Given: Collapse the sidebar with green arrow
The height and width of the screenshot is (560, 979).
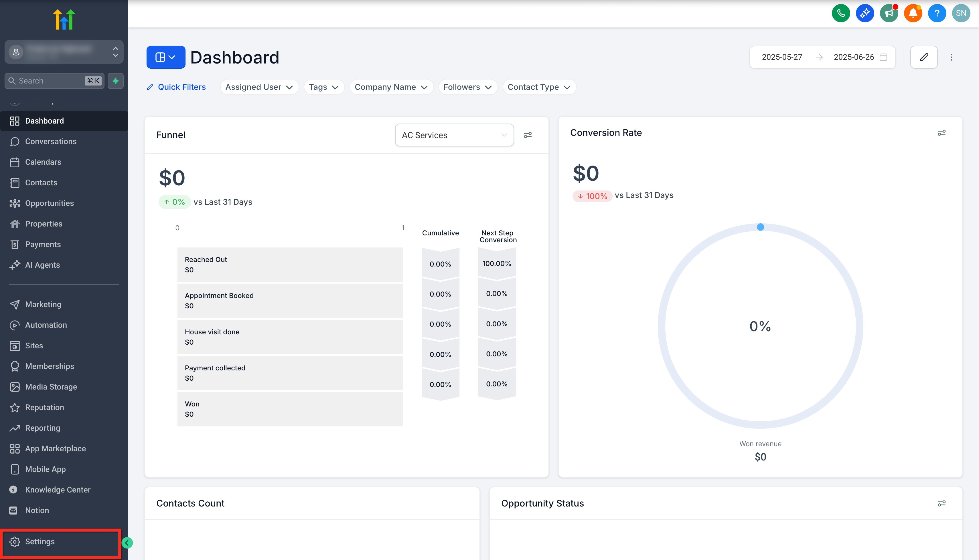Looking at the screenshot, I should point(127,543).
